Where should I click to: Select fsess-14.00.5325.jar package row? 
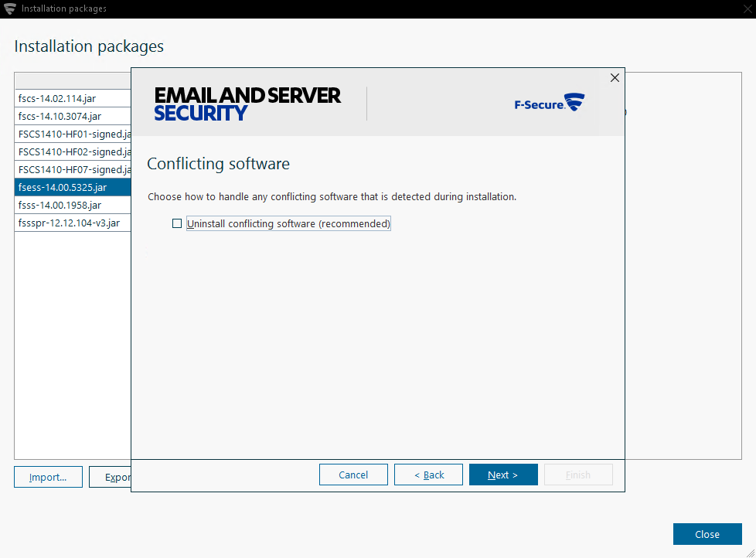[x=73, y=188]
